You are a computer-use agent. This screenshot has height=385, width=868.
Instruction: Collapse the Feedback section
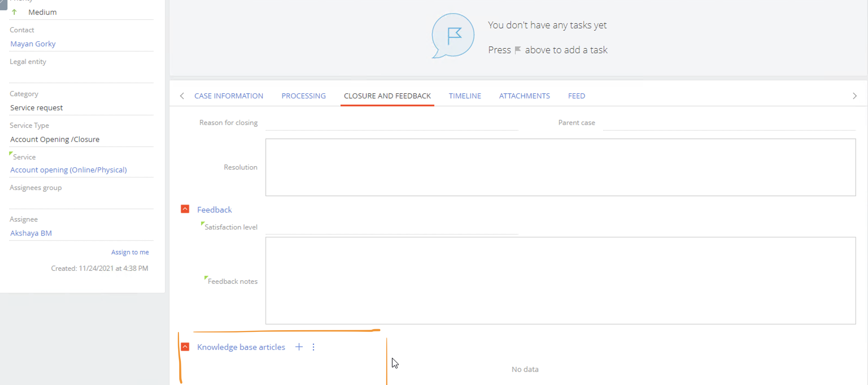coord(185,209)
